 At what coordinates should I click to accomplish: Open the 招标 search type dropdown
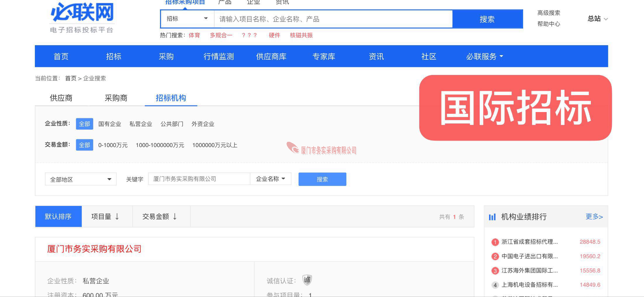(x=187, y=19)
